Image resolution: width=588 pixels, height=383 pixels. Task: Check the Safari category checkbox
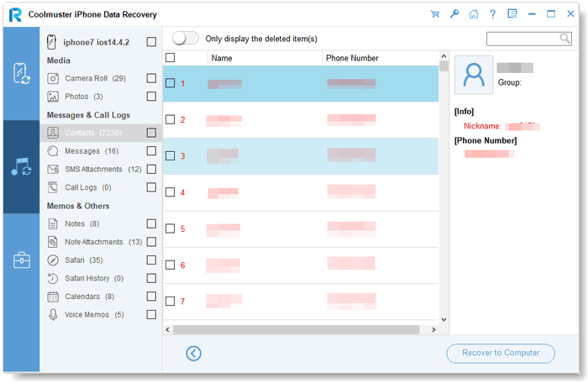[x=151, y=260]
